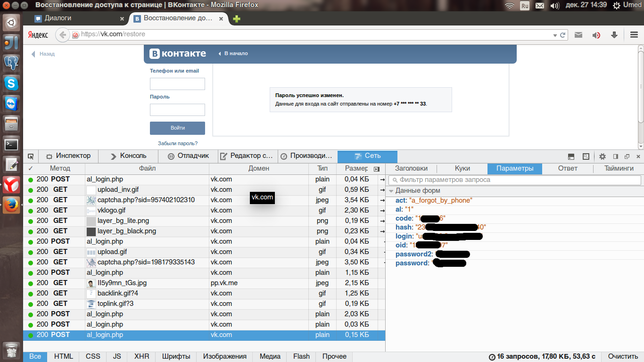Filter requests by JS
This screenshot has height=362, width=644.
117,357
